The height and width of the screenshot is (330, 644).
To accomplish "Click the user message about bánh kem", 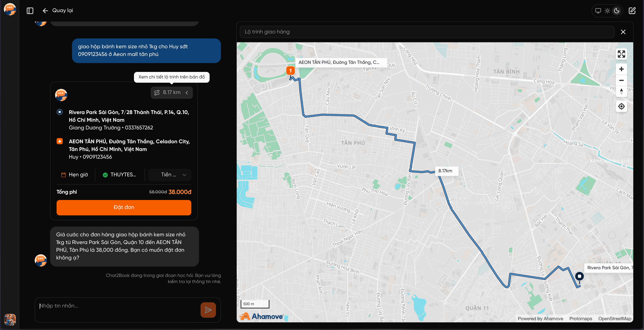I will pos(146,50).
